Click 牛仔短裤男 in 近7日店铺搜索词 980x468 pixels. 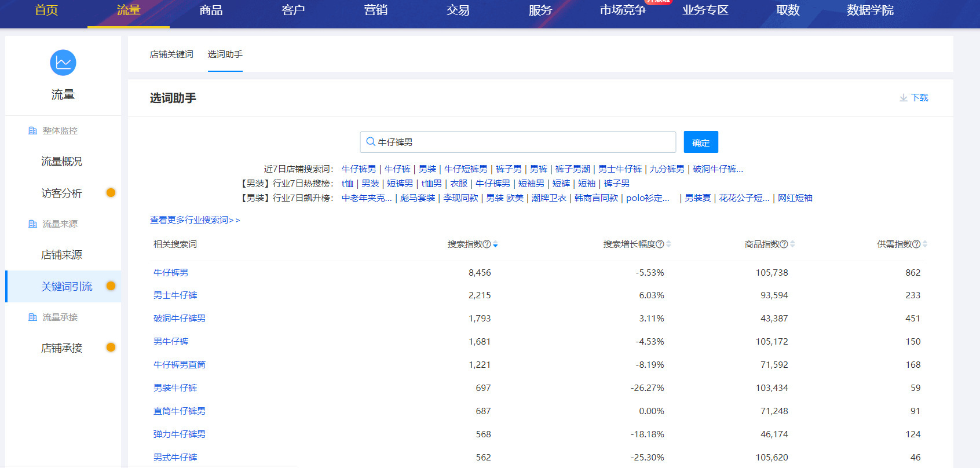pos(466,169)
